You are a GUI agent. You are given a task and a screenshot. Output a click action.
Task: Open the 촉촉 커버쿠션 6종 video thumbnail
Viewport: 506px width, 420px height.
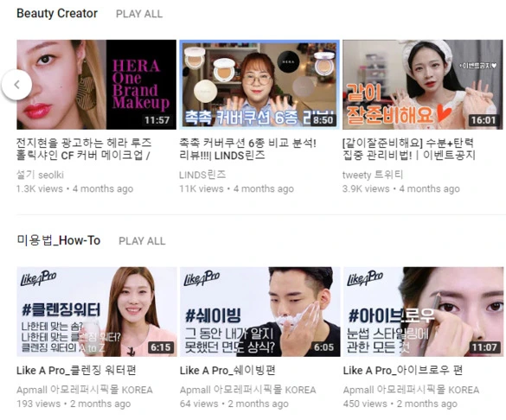coord(259,85)
